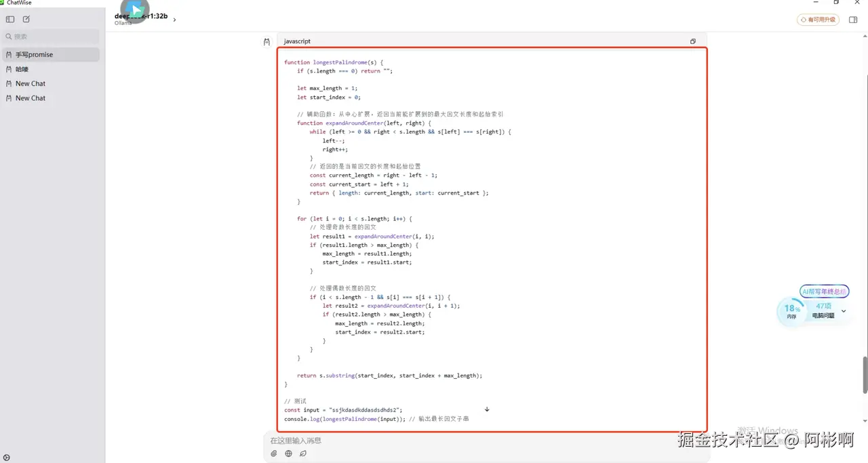Open the 手写promise chat
The width and height of the screenshot is (868, 463).
pos(51,54)
